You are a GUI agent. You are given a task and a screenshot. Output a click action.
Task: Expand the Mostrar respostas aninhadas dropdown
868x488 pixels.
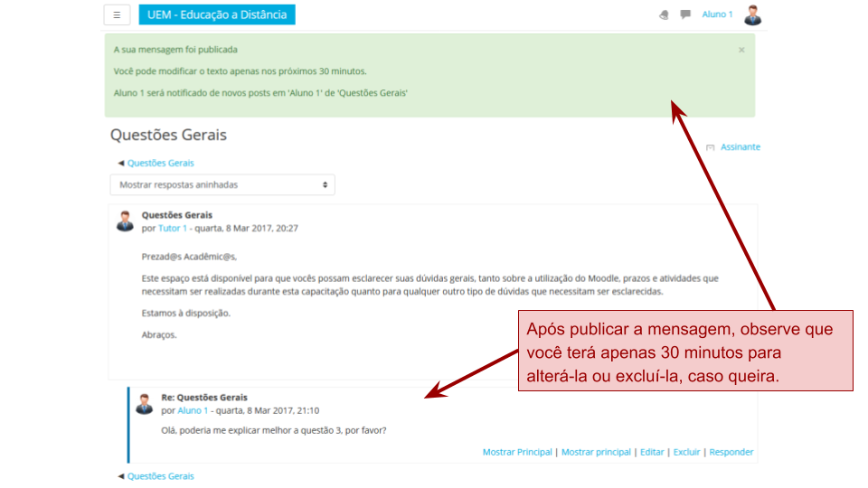(222, 184)
